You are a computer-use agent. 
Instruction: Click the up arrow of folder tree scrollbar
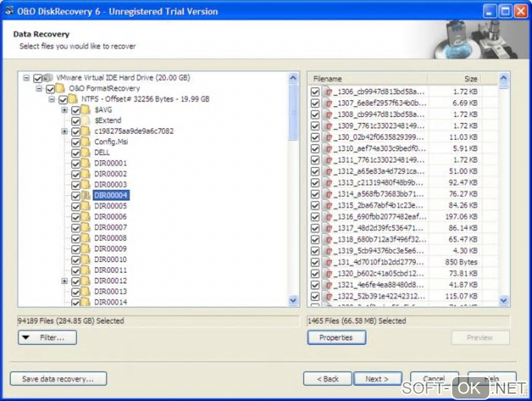pos(293,78)
